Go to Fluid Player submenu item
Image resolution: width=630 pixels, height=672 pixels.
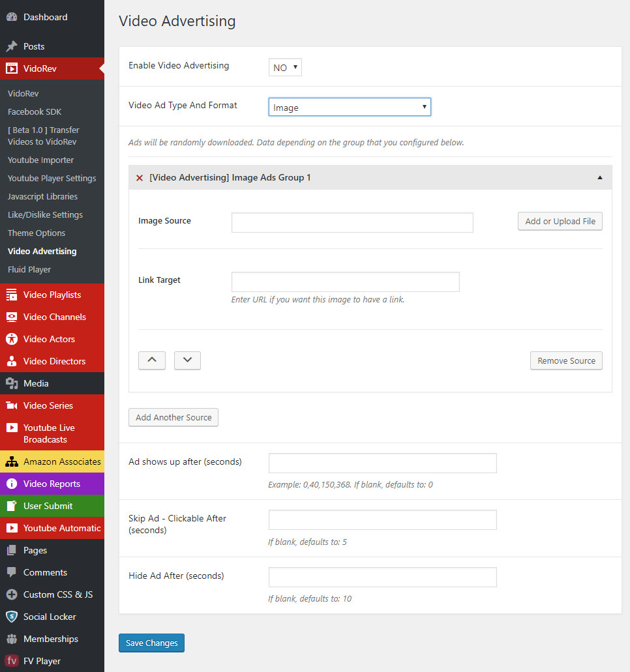(x=29, y=269)
